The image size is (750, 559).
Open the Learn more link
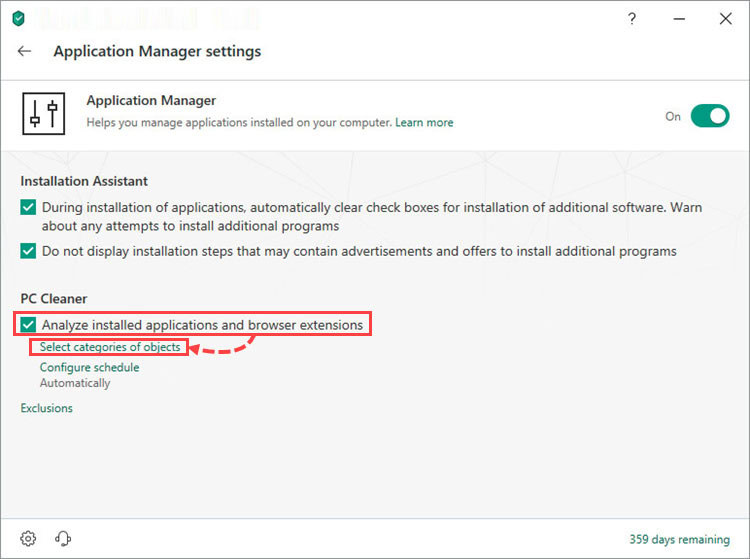click(424, 122)
